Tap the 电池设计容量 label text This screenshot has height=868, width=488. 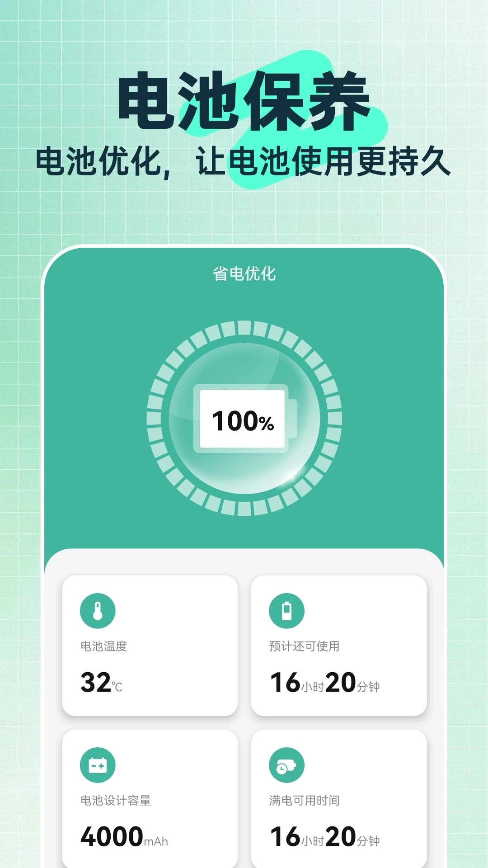[x=115, y=801]
